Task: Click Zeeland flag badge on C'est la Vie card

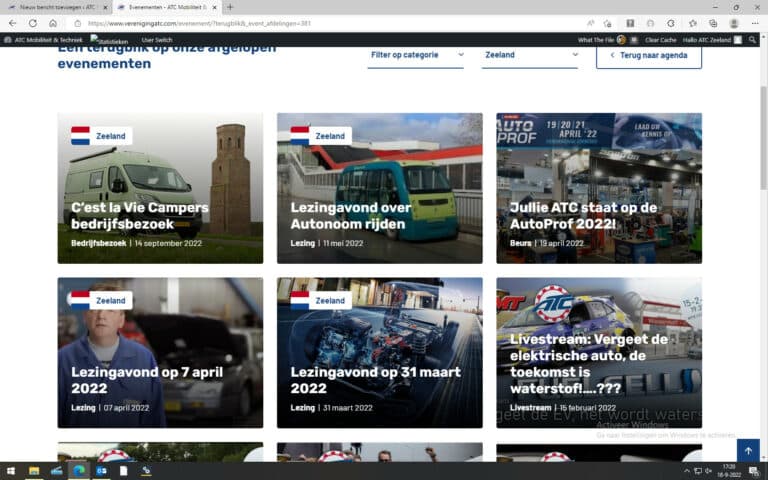Action: [101, 136]
